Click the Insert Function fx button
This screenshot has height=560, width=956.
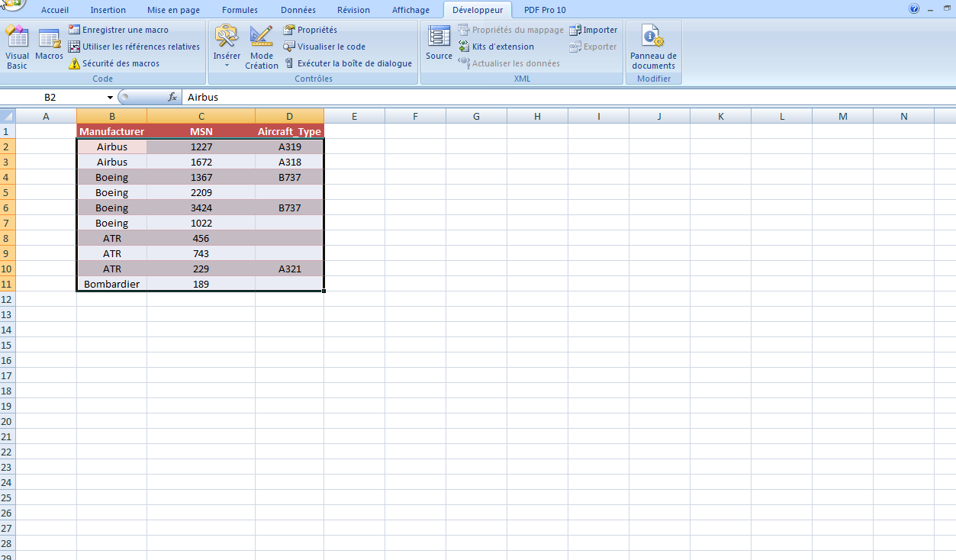click(173, 97)
